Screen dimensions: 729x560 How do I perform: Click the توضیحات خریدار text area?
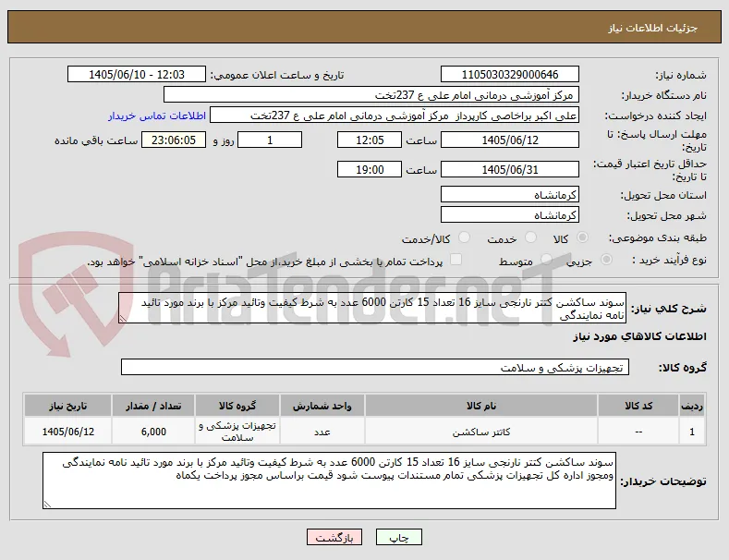(x=329, y=481)
